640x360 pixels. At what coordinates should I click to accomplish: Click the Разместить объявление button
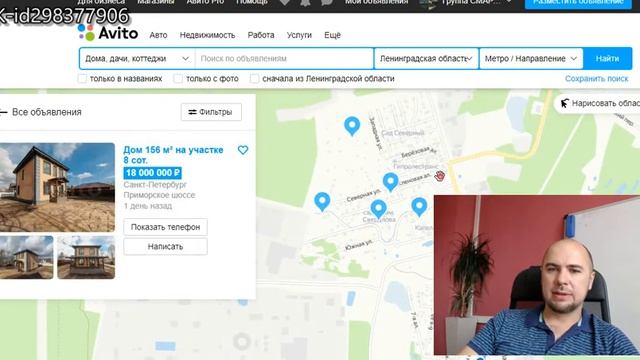pos(578,3)
